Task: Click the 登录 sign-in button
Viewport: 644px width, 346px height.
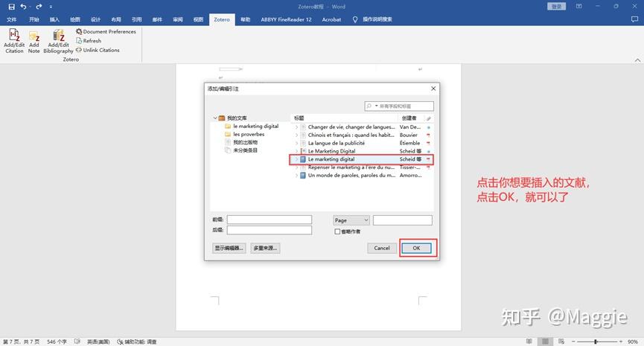Action: [x=556, y=7]
